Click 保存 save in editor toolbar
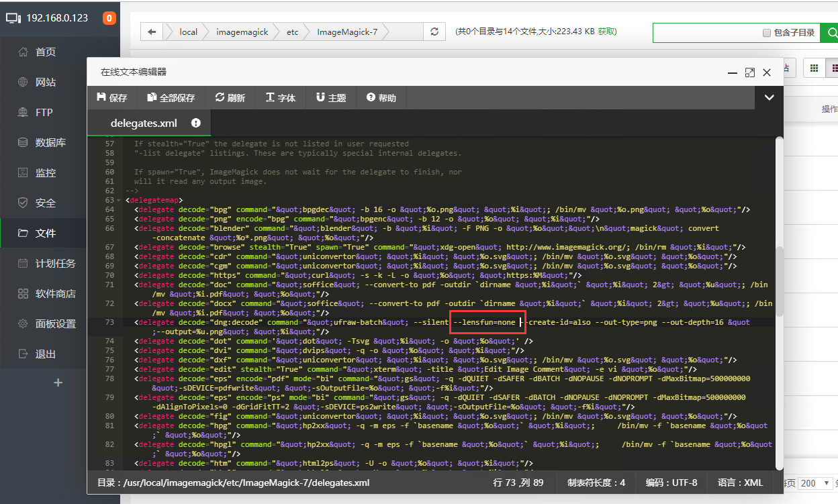This screenshot has width=838, height=504. 112,98
